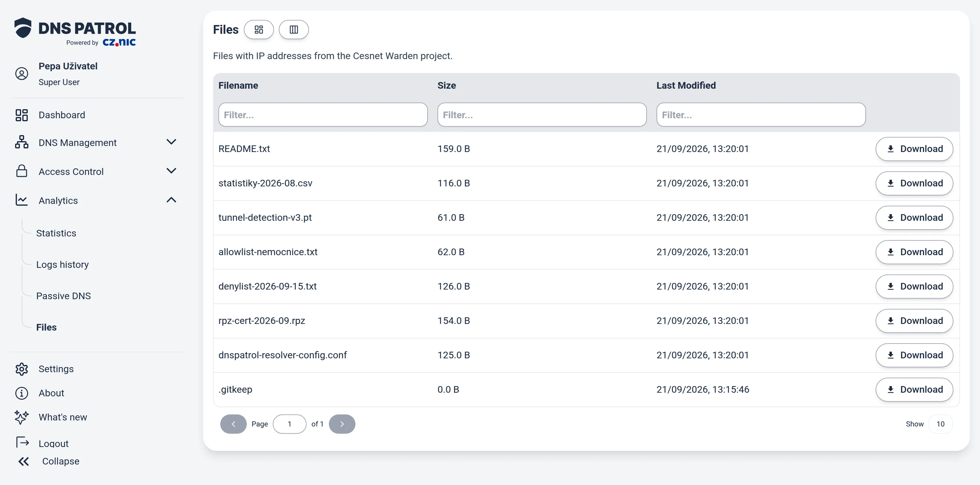Download the README.txt file
Screen dimensions: 980x485
click(x=915, y=149)
